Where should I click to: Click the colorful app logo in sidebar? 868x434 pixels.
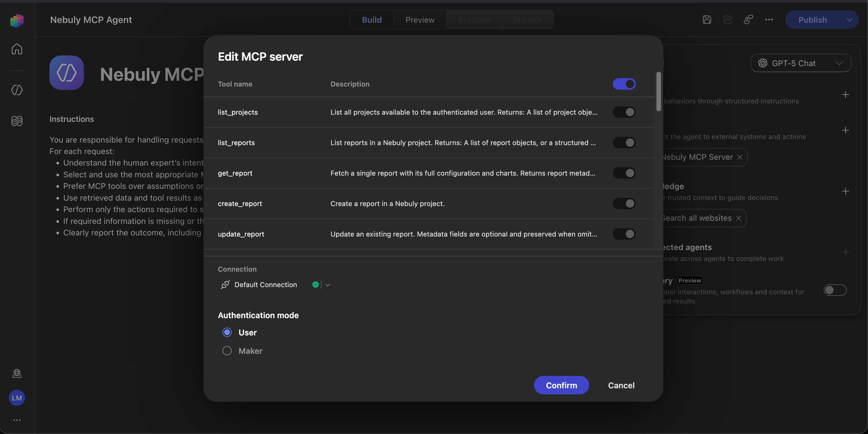click(17, 21)
